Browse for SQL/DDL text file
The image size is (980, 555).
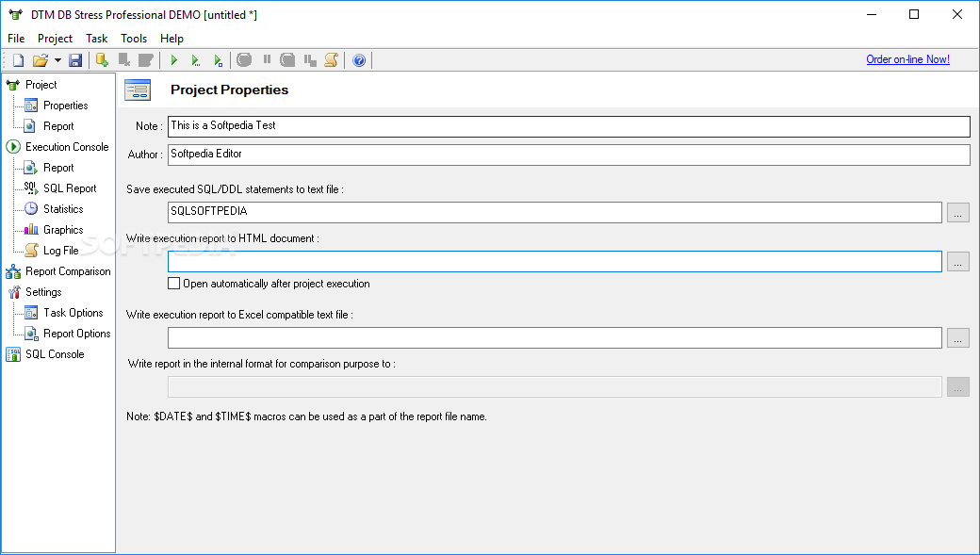[958, 213]
